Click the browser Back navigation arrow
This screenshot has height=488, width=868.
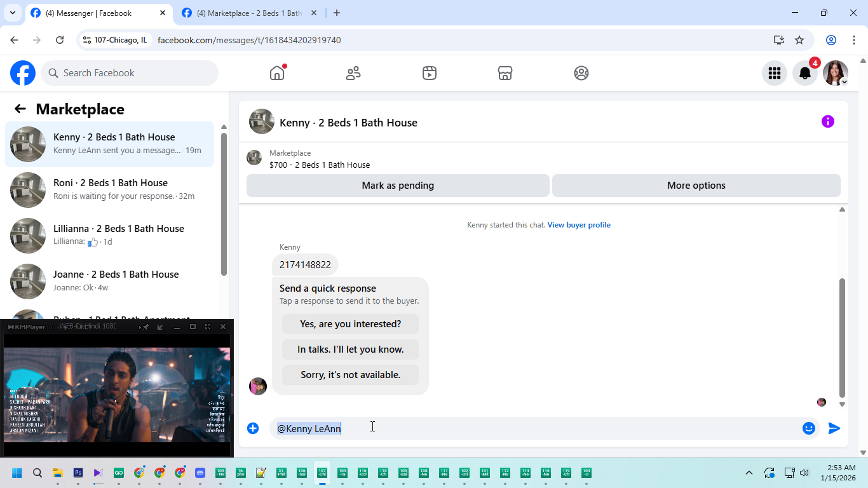pos(14,40)
